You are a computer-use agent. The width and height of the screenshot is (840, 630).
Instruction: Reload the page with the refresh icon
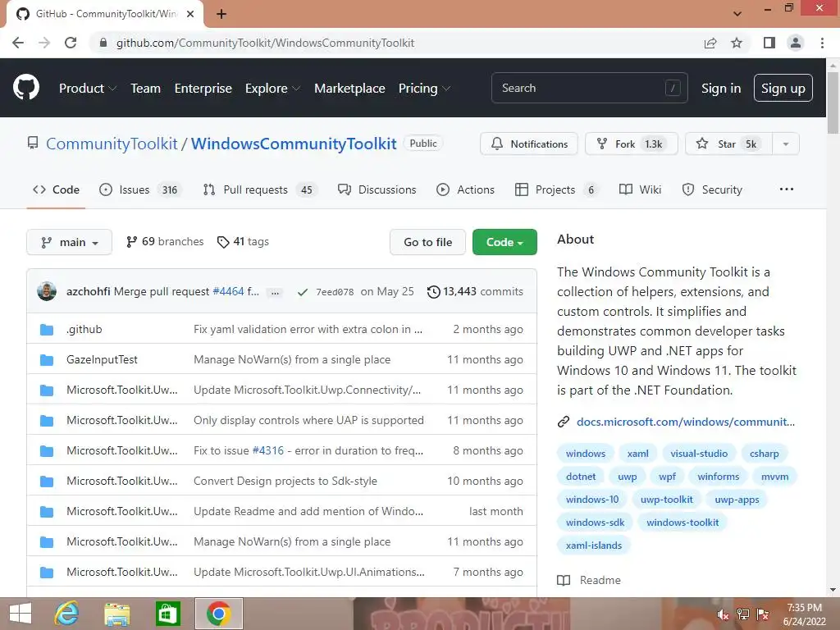point(71,43)
